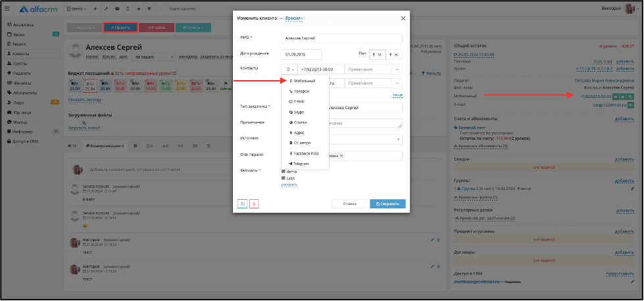Tick the Labs branch checkbox
This screenshot has width=644, height=301.
tap(284, 178)
